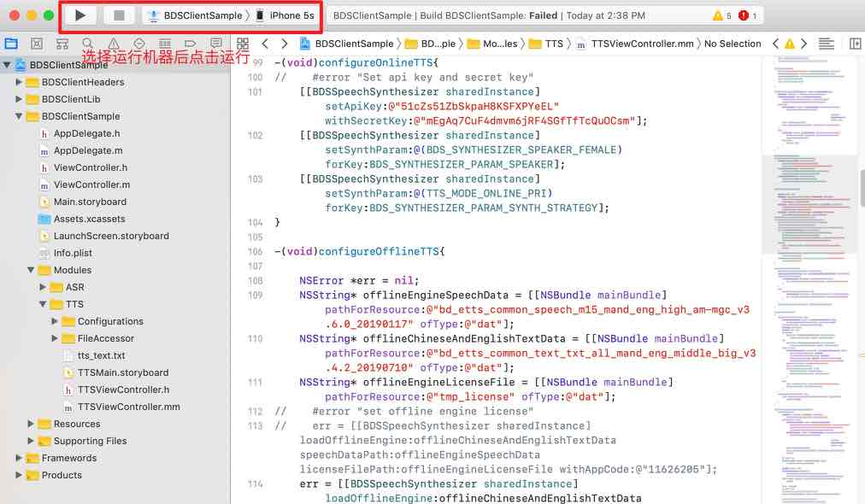Click line number 106 in the gutter
Viewport: 865px width, 504px height.
255,251
